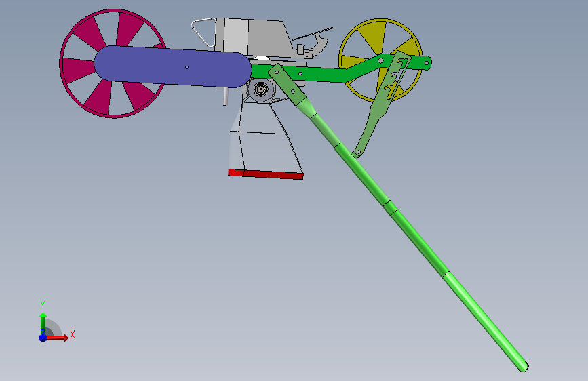Pick the grey hopper body on top
This screenshot has height=381, width=588.
[259, 37]
